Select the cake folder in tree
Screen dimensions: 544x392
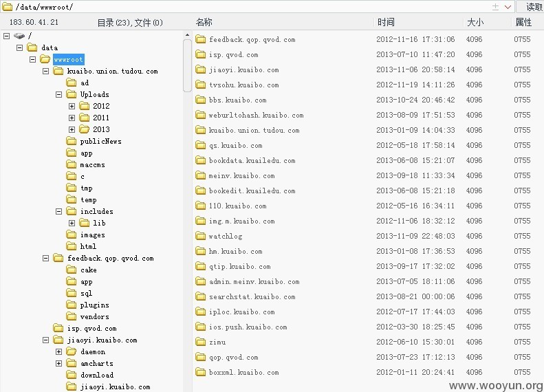89,270
